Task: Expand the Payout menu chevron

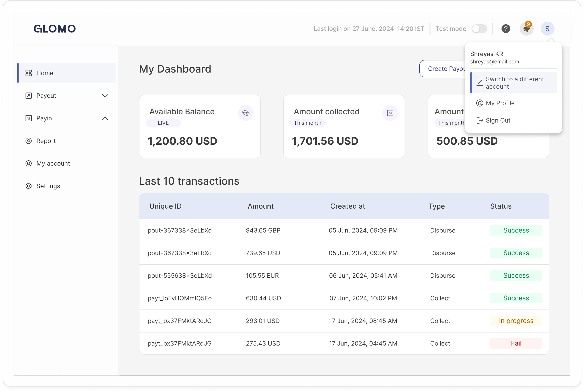Action: tap(105, 96)
